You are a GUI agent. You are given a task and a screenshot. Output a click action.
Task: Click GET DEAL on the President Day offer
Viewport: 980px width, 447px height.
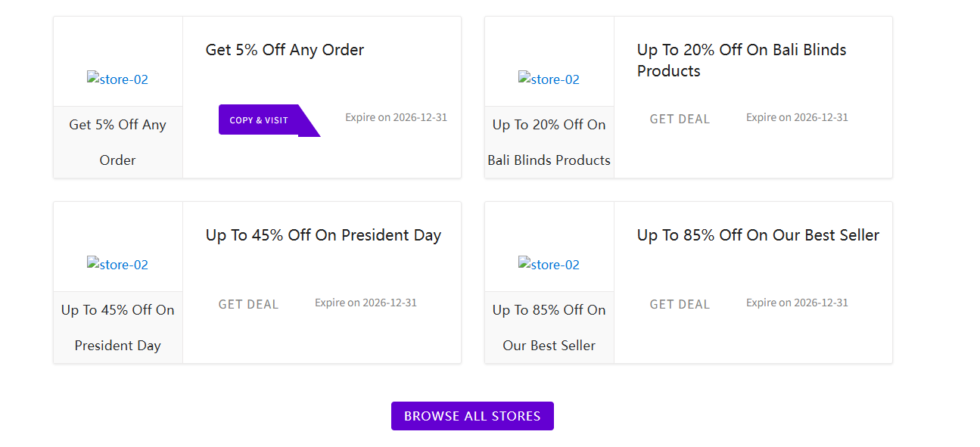(x=248, y=304)
